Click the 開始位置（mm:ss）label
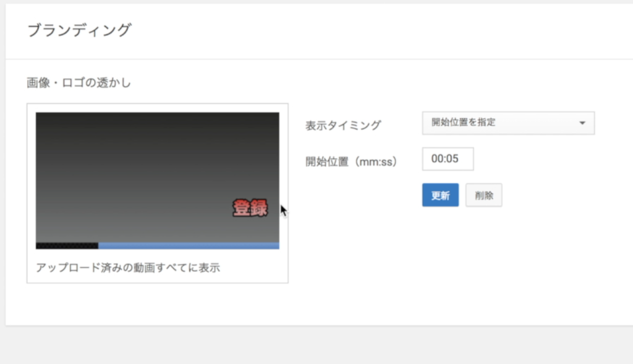633x364 pixels. pos(352,162)
